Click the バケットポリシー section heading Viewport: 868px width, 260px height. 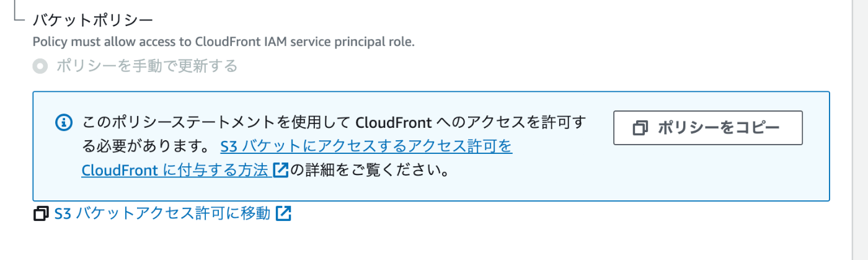(92, 20)
